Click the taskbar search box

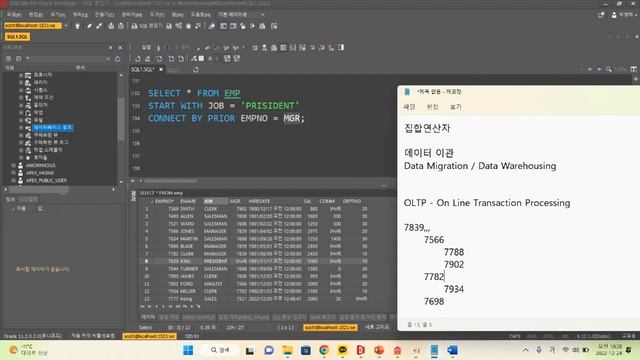(220, 350)
